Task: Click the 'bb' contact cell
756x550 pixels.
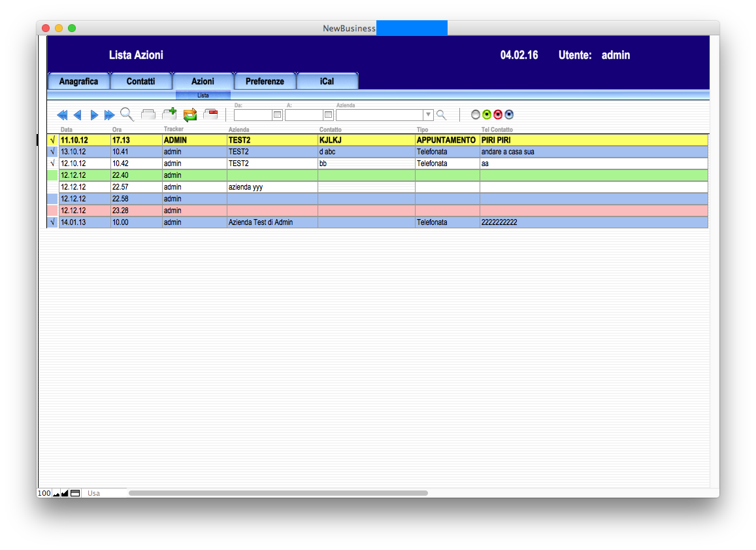Action: pos(366,163)
